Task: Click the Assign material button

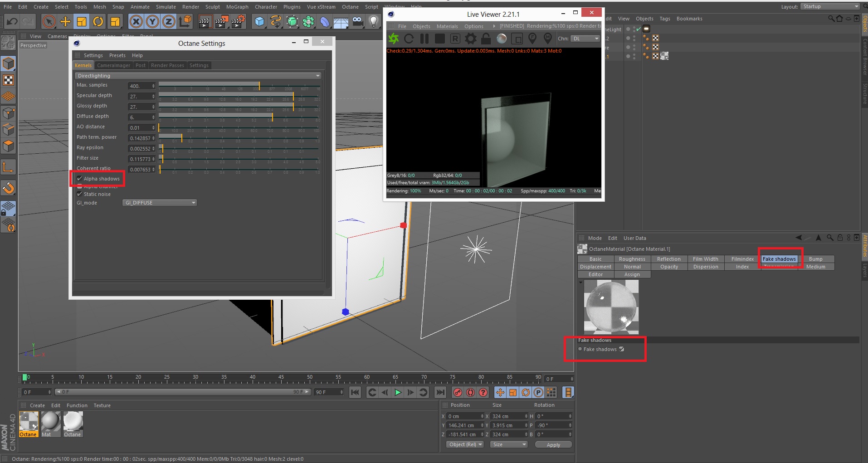Action: 632,274
